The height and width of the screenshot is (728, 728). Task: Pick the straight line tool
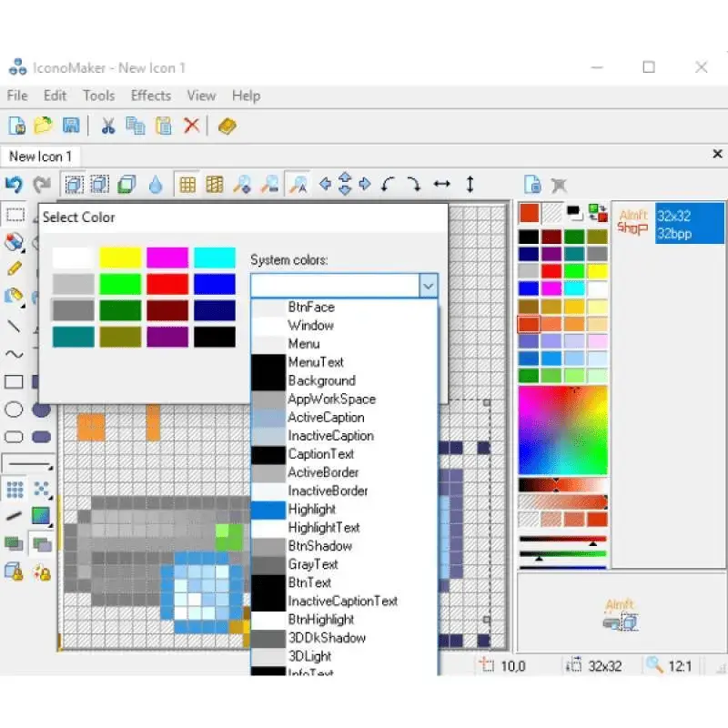(x=14, y=327)
